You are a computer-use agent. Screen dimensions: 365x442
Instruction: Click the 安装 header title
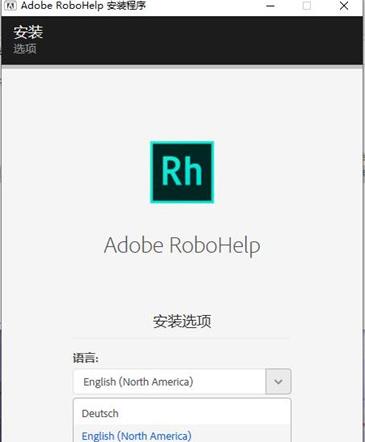click(28, 32)
